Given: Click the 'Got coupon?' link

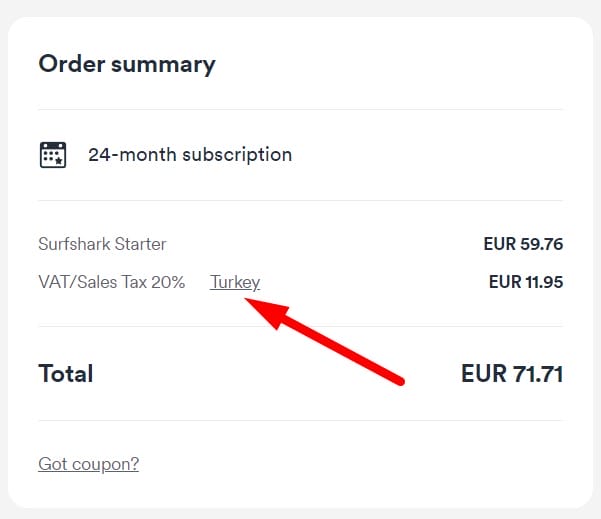Looking at the screenshot, I should tap(88, 464).
